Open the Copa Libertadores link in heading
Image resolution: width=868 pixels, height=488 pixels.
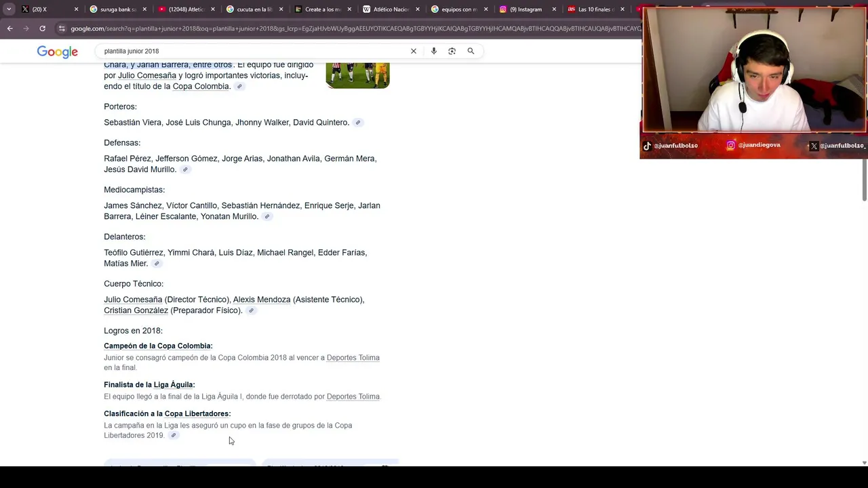pos(197,413)
